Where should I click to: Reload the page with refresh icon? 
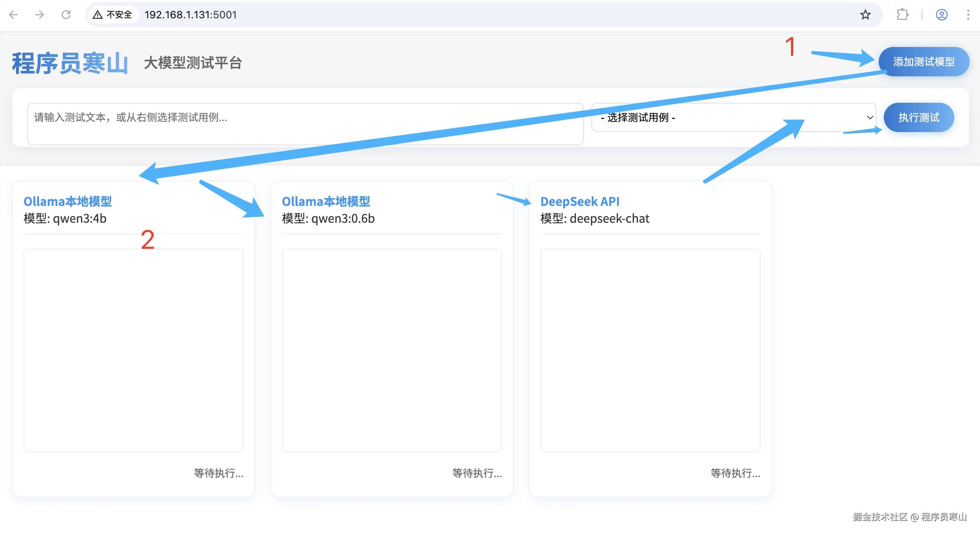[x=66, y=15]
